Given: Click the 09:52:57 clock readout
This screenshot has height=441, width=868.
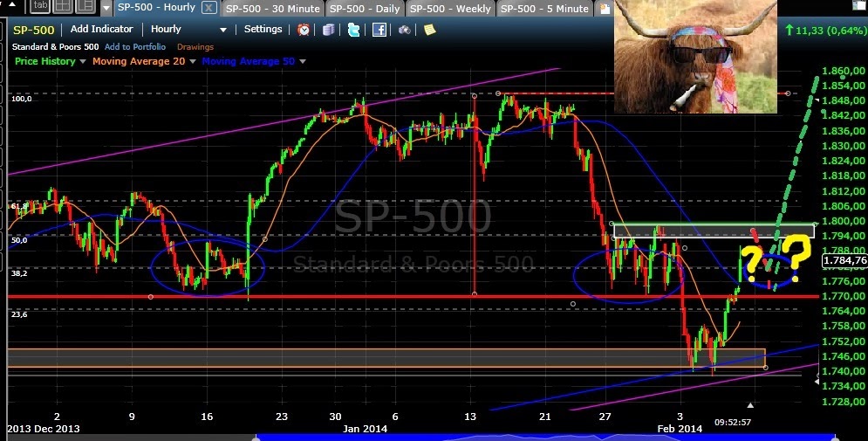Looking at the screenshot, I should (733, 422).
